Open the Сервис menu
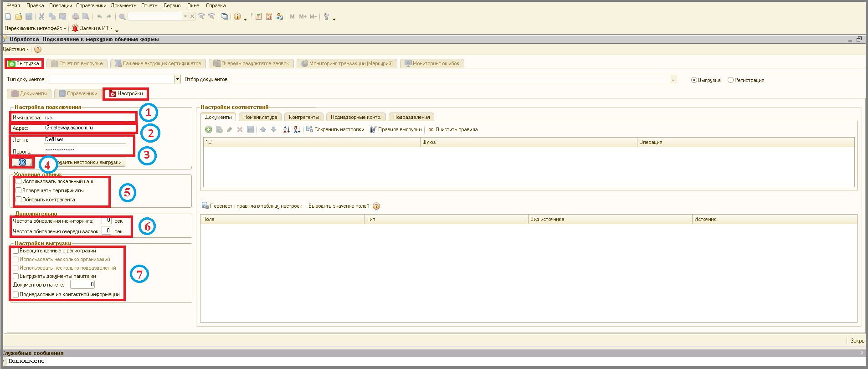Image resolution: width=868 pixels, height=369 pixels. (x=172, y=5)
